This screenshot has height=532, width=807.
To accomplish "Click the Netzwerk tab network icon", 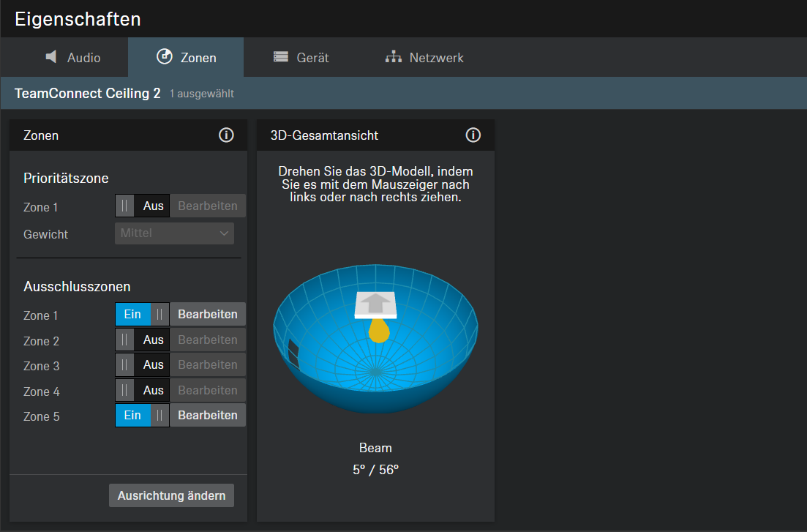I will (394, 57).
